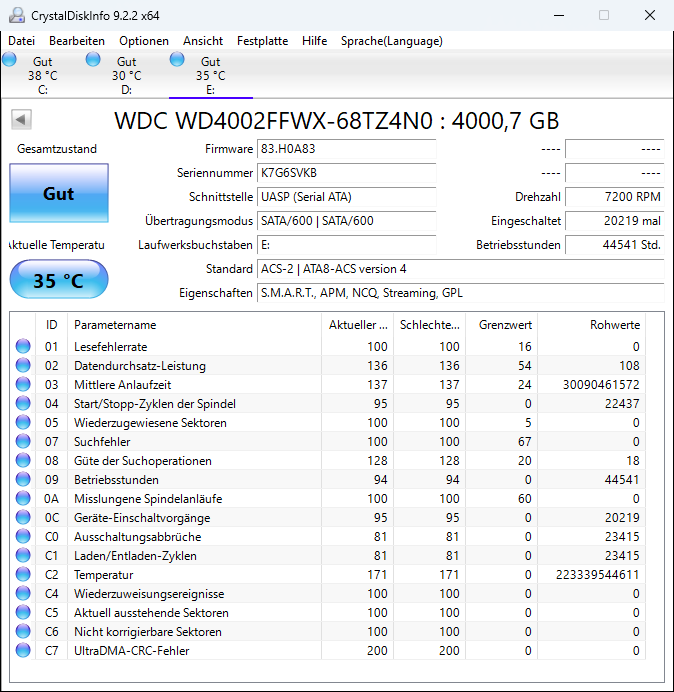The width and height of the screenshot is (674, 692).
Task: Open the Optionen menu
Action: (144, 41)
